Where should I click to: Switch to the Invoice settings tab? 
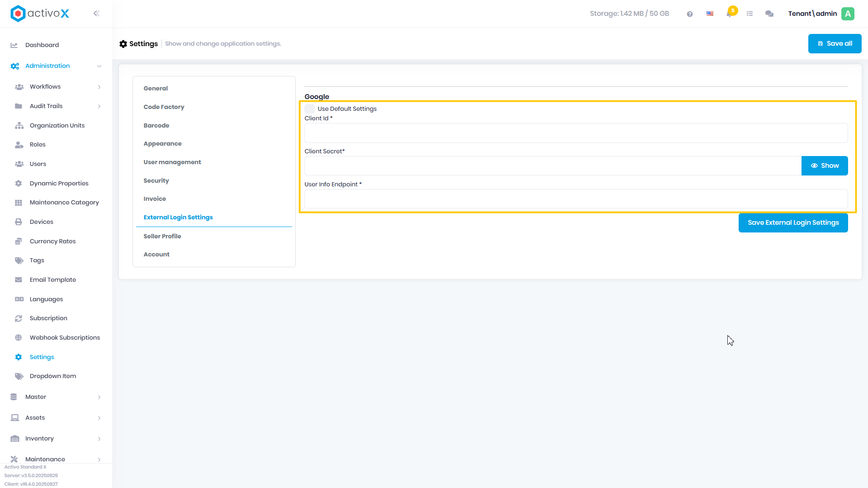(155, 199)
